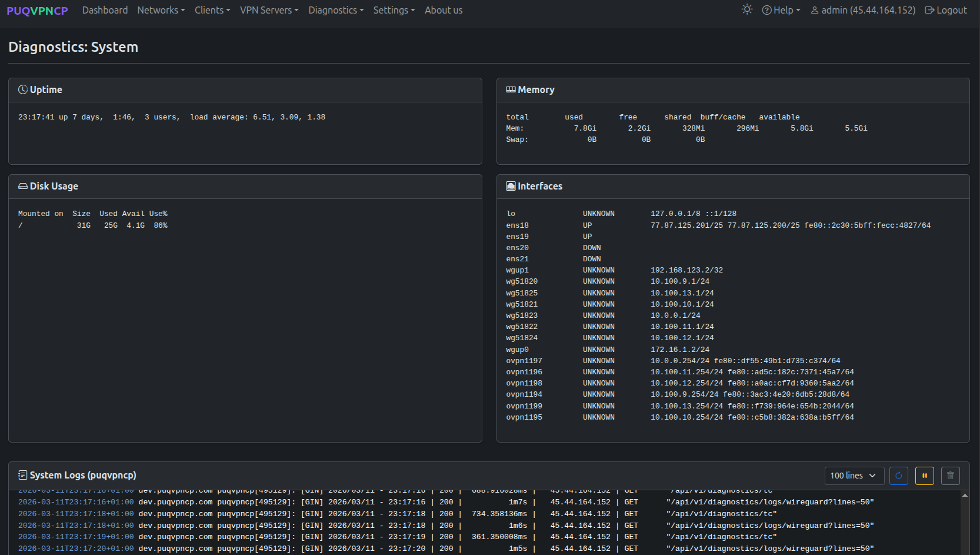The width and height of the screenshot is (980, 555).
Task: Click the wg51825 interface name
Action: [522, 293]
